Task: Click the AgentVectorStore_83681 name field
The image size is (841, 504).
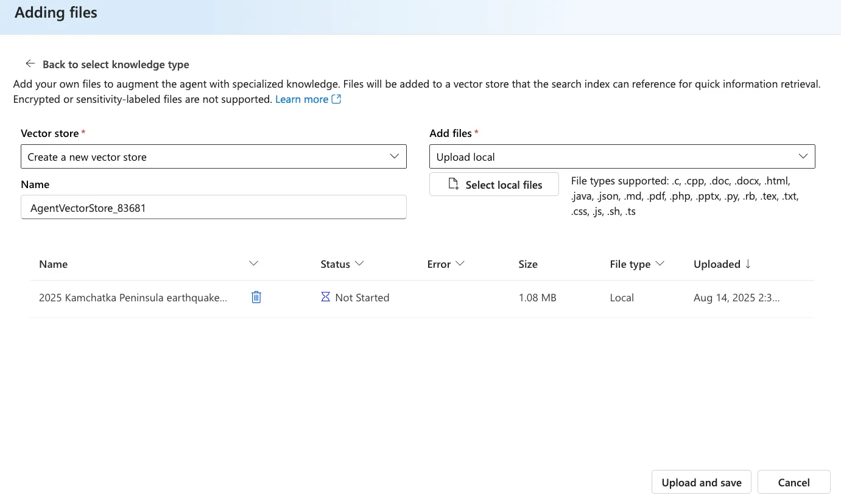Action: 213,208
